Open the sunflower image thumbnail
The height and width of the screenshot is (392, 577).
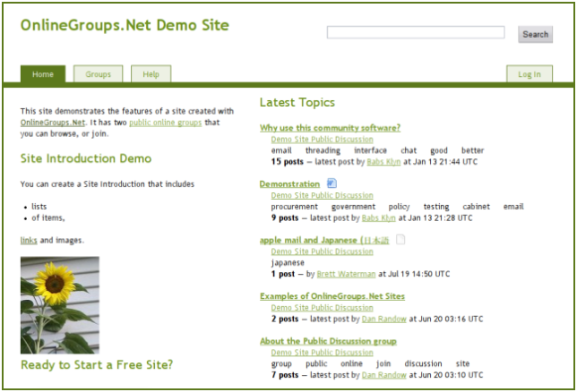(x=60, y=305)
